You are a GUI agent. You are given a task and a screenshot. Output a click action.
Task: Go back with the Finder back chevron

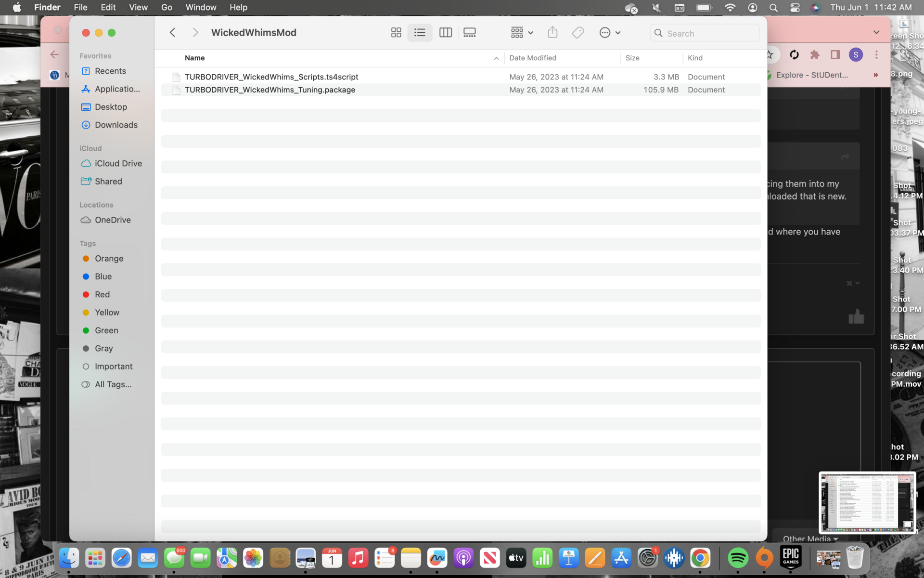pos(172,32)
